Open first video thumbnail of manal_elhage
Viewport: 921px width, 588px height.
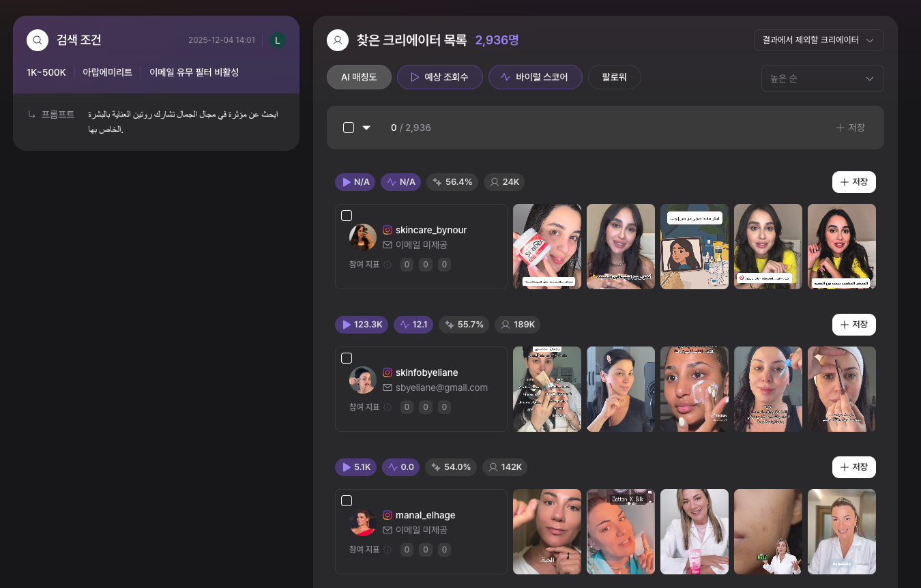pos(547,531)
